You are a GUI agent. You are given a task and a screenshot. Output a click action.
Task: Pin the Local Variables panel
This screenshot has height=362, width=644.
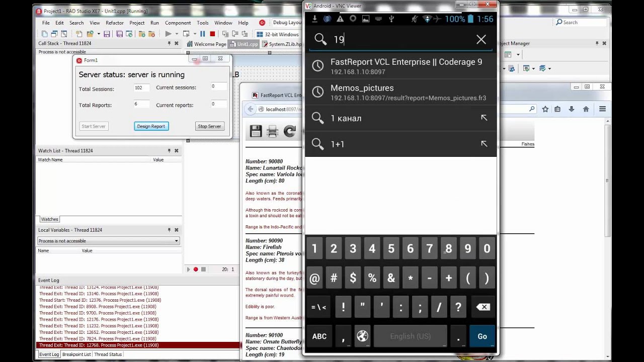[x=170, y=230]
